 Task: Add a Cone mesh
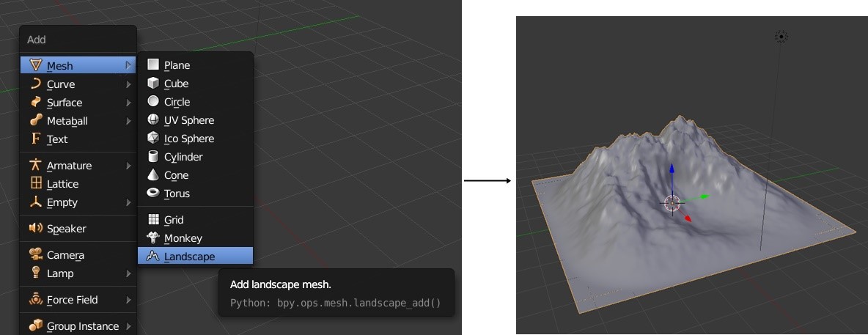click(x=196, y=175)
